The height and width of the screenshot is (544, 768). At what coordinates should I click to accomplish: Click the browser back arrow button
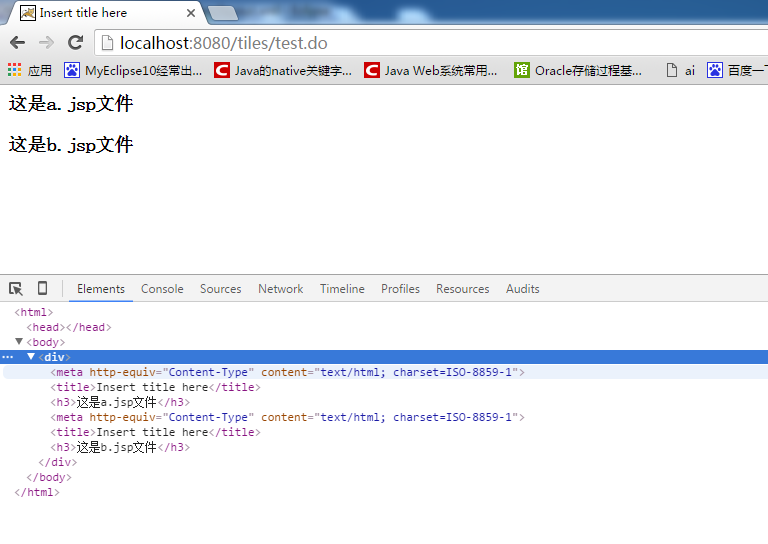pos(17,43)
